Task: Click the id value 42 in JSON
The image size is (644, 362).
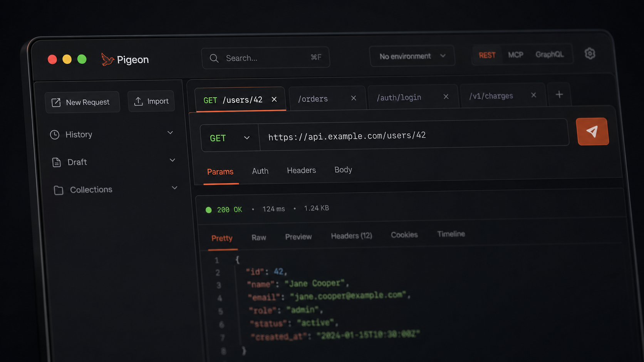Action: [278, 272]
